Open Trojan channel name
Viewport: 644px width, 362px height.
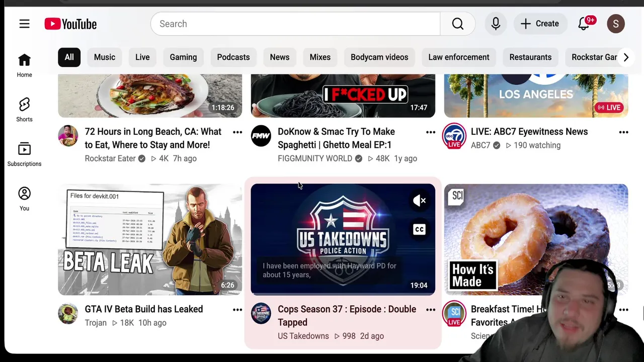pyautogui.click(x=96, y=323)
